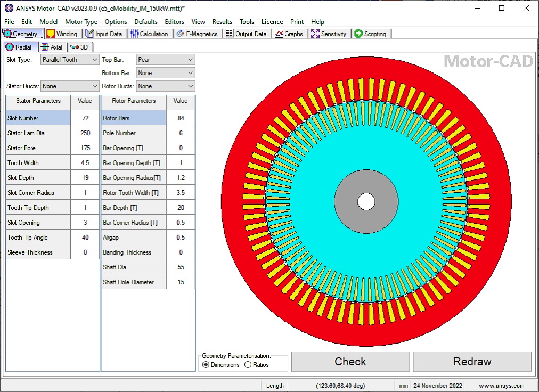Select the Dimensions radio button
539x392 pixels.
tap(206, 365)
